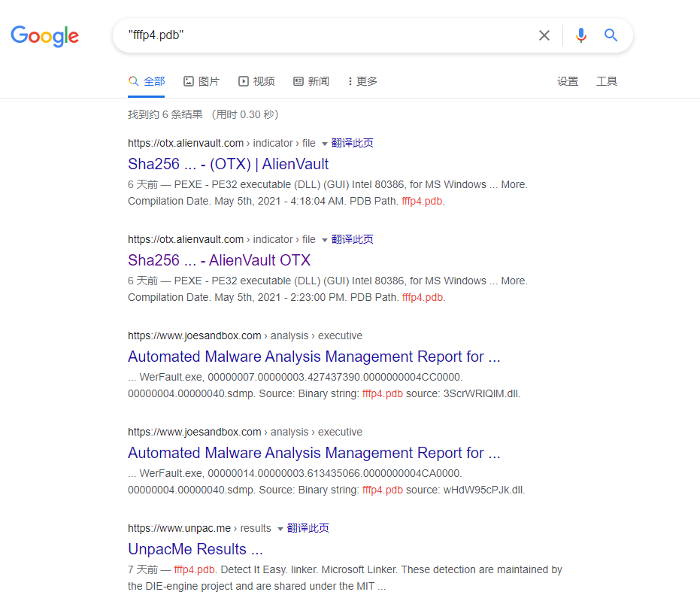The image size is (700, 601).
Task: Click result count text 找到约 6 条结果
Action: [165, 114]
